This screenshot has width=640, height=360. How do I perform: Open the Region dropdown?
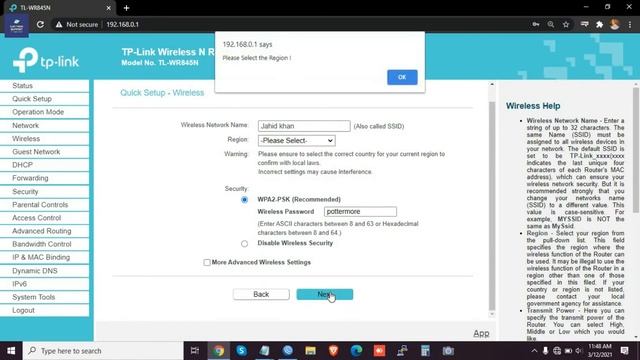pyautogui.click(x=297, y=140)
